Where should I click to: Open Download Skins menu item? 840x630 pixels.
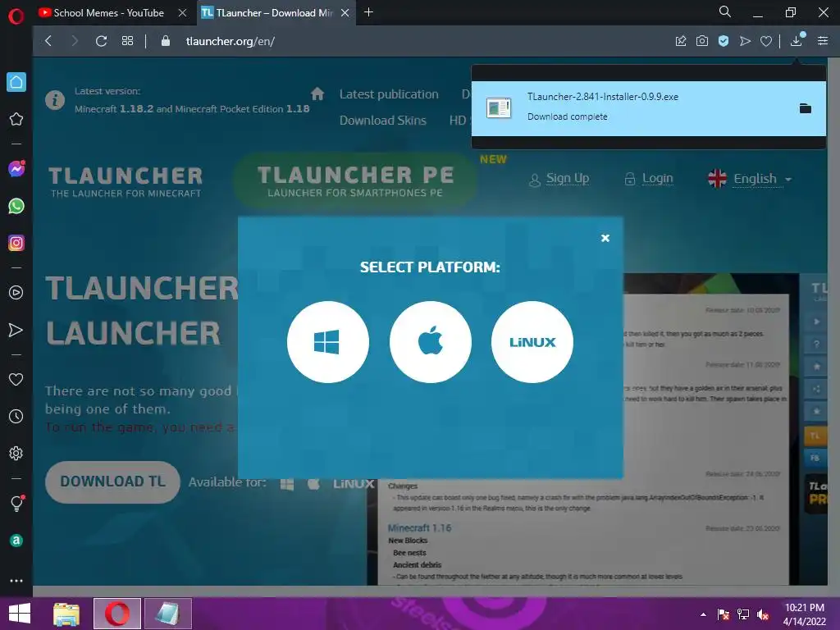[x=383, y=121]
